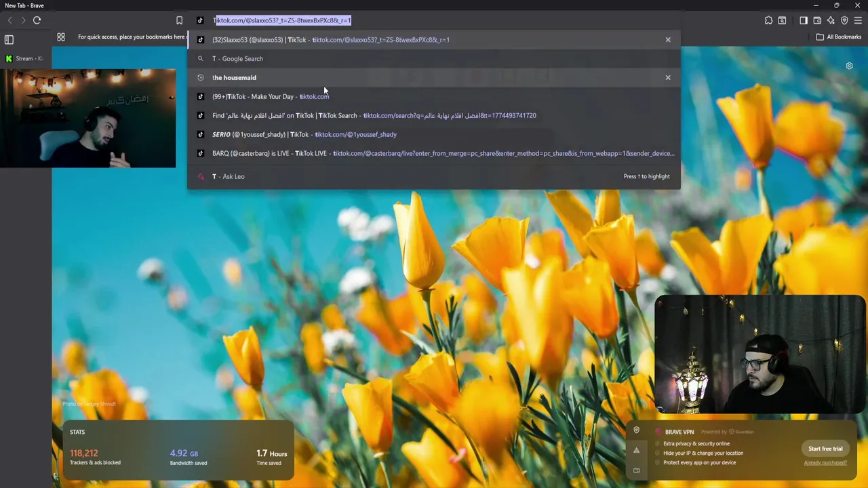
Task: Select the Rewards triangle card tab icon
Action: click(636, 450)
